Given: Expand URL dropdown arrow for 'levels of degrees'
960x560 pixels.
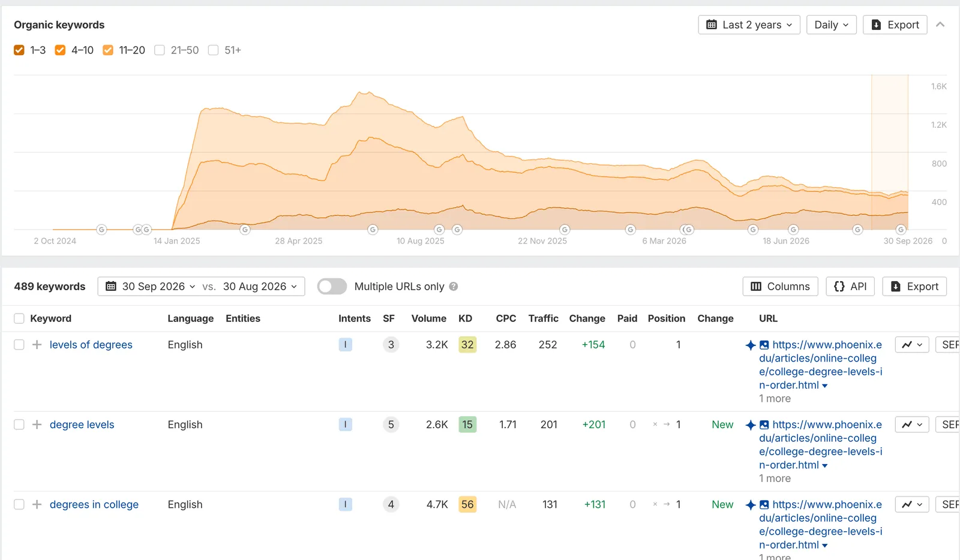Looking at the screenshot, I should coord(825,386).
